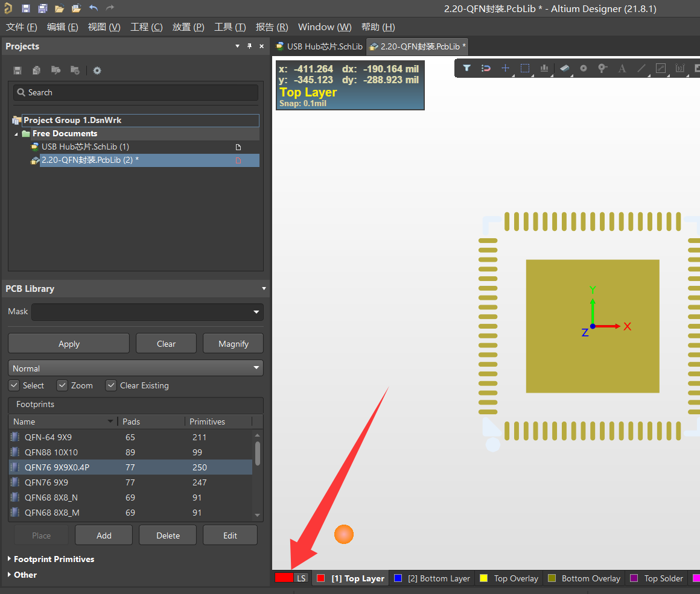Viewport: 700px width, 594px height.
Task: Switch to the Bottom Layer tab
Action: pos(432,578)
